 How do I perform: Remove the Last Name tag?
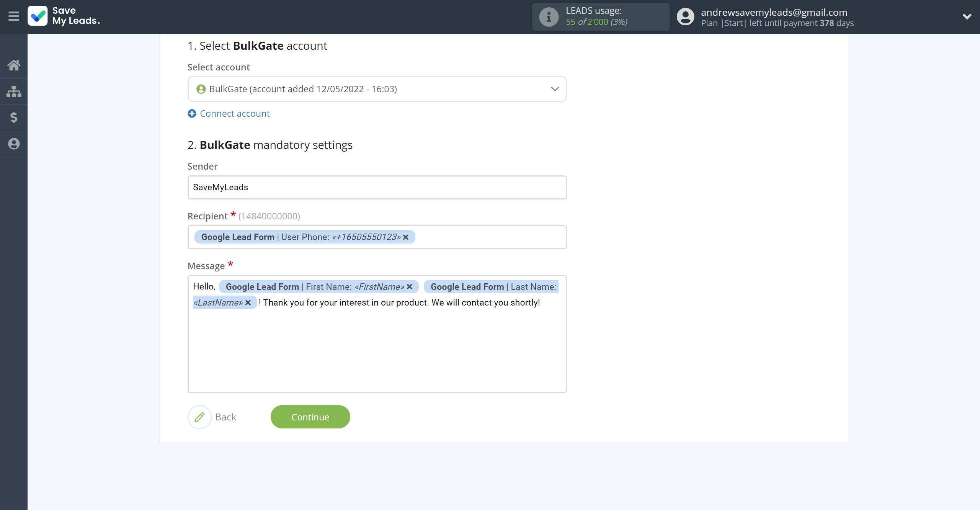(x=248, y=303)
